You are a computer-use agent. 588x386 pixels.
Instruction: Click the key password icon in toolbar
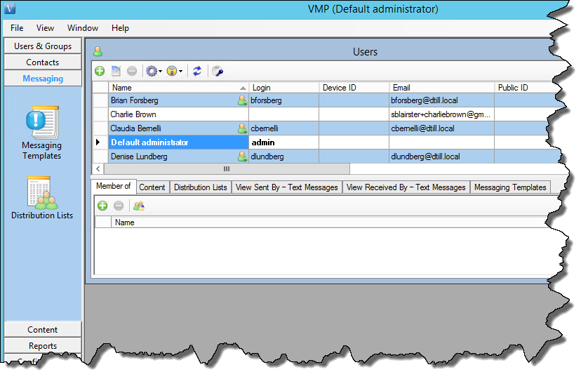[218, 71]
